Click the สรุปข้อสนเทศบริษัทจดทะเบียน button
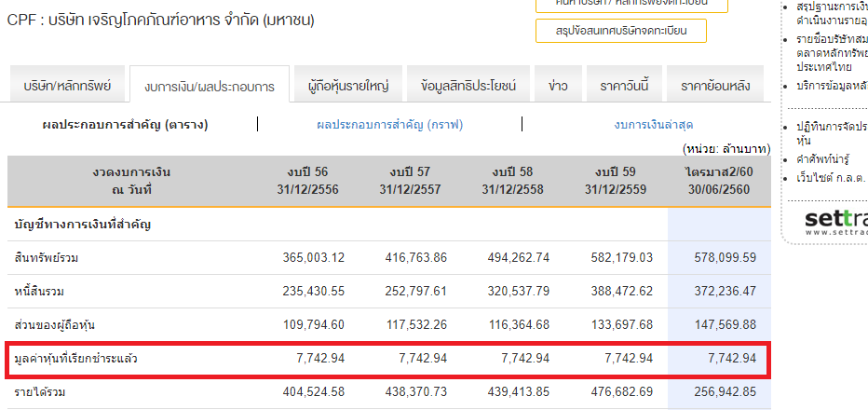 620,31
